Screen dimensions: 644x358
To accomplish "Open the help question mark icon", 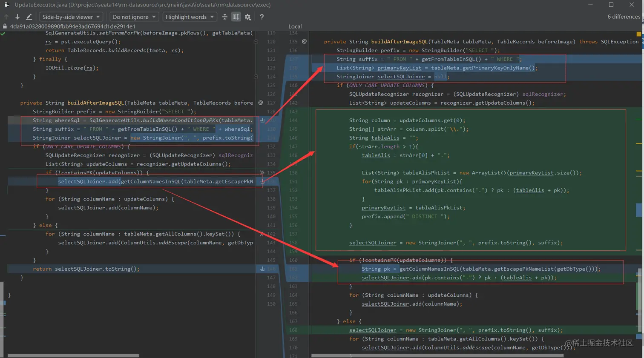I will click(x=262, y=17).
